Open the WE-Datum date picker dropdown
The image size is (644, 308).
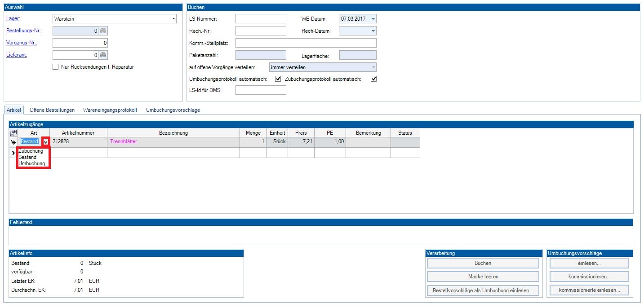coord(373,19)
